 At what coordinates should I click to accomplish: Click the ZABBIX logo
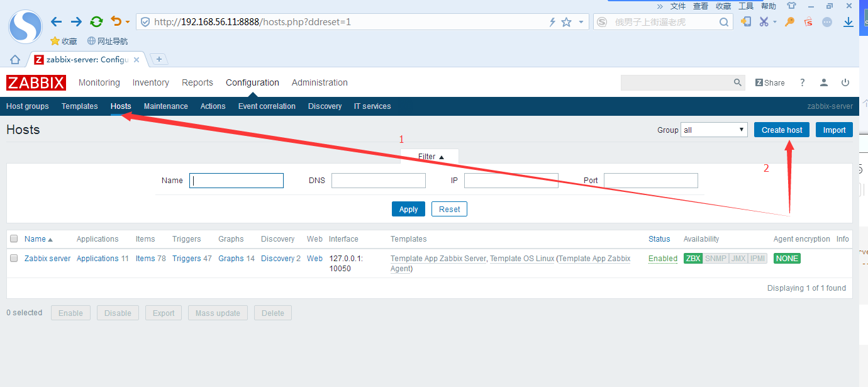click(36, 82)
